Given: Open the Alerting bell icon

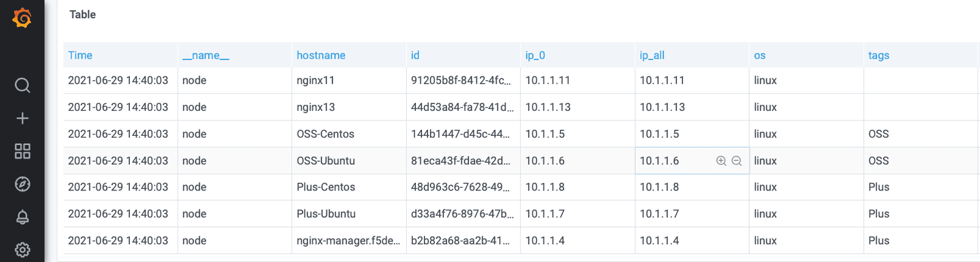Looking at the screenshot, I should (22, 217).
